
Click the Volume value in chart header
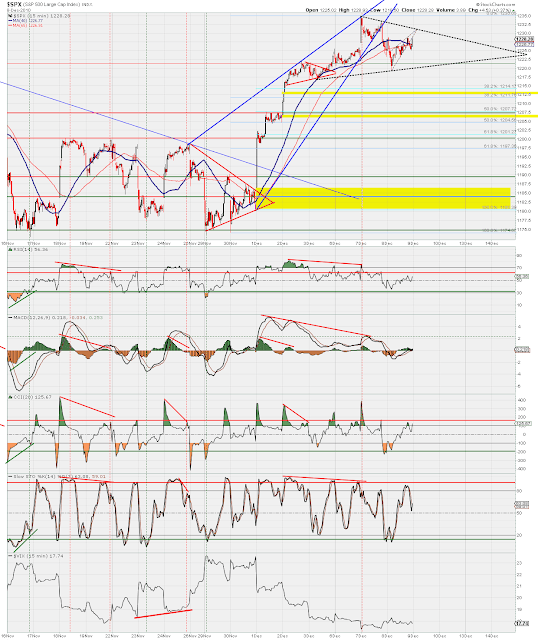coord(461,10)
